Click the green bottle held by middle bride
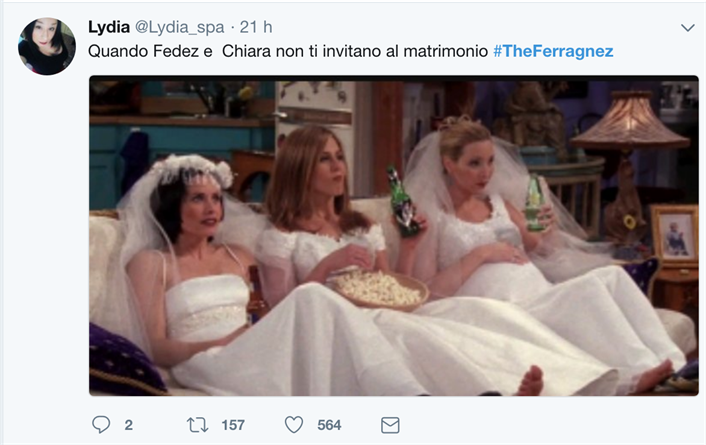The image size is (706, 445). [403, 201]
